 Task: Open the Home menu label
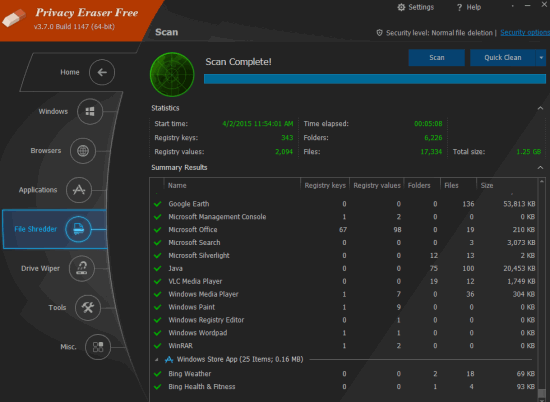(x=70, y=72)
